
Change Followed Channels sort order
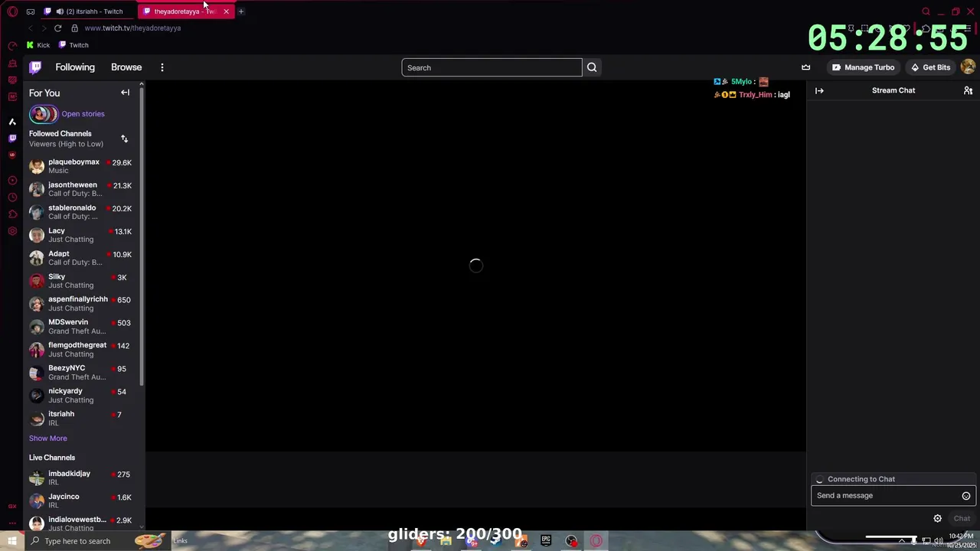tap(124, 139)
